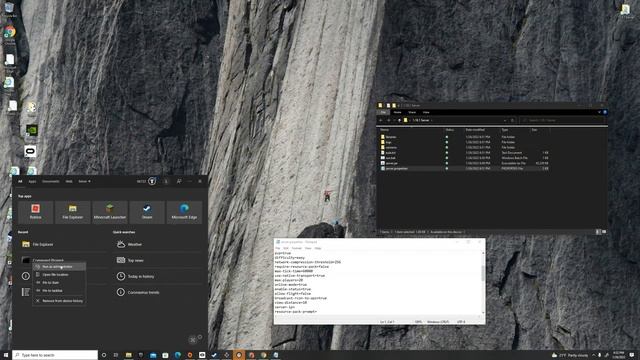This screenshot has height=360, width=640.
Task: Open Weather quick search
Action: click(x=158, y=244)
